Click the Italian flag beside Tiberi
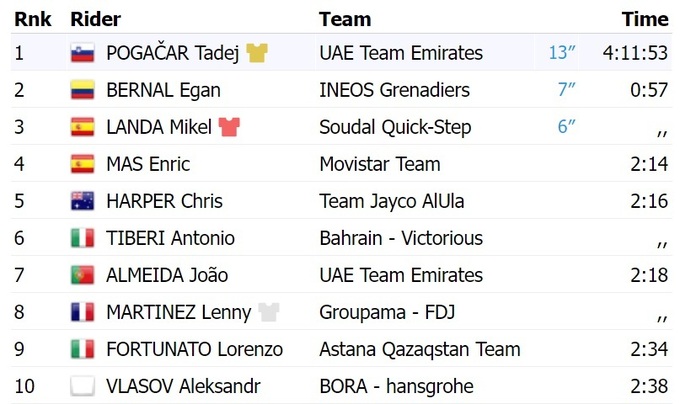Viewport: 680px width, 404px height. tap(82, 238)
